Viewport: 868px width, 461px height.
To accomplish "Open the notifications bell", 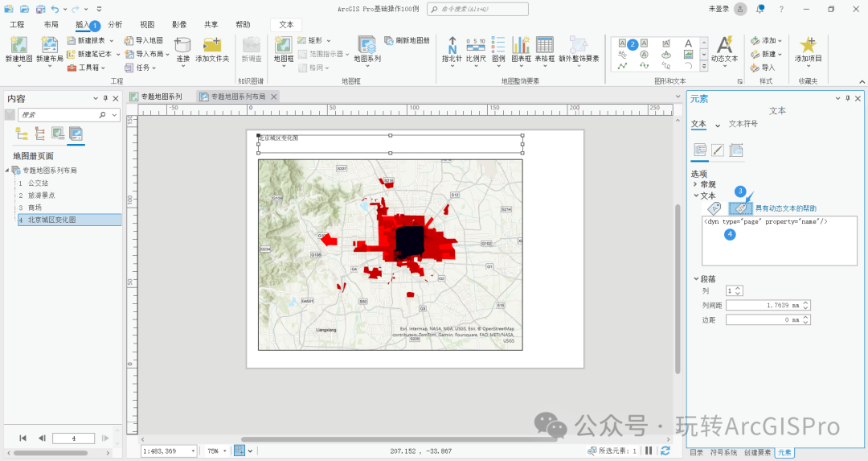I will 760,9.
